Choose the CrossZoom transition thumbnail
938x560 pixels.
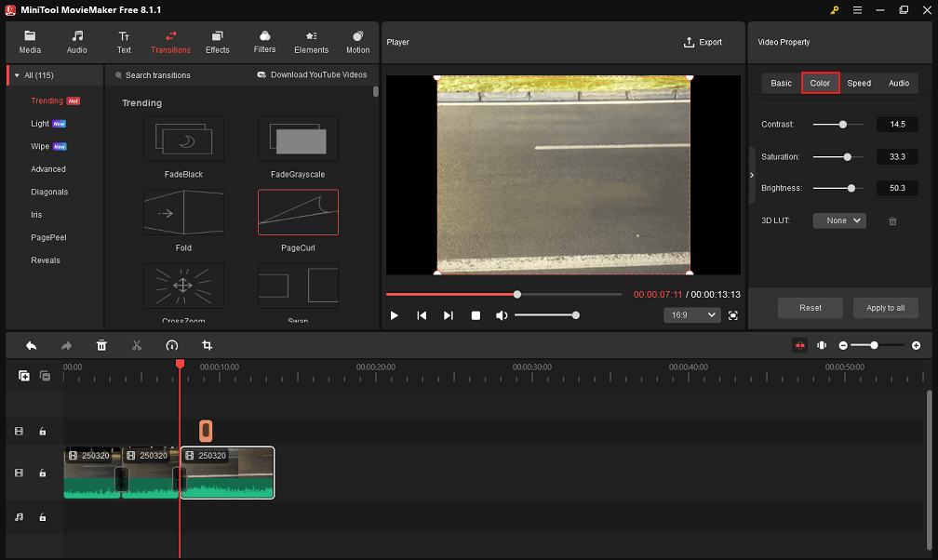click(x=183, y=286)
